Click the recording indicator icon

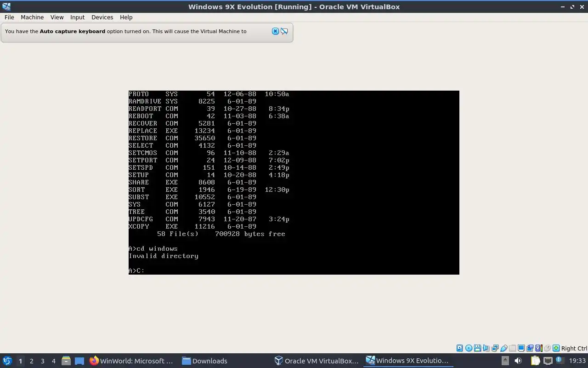pyautogui.click(x=530, y=348)
